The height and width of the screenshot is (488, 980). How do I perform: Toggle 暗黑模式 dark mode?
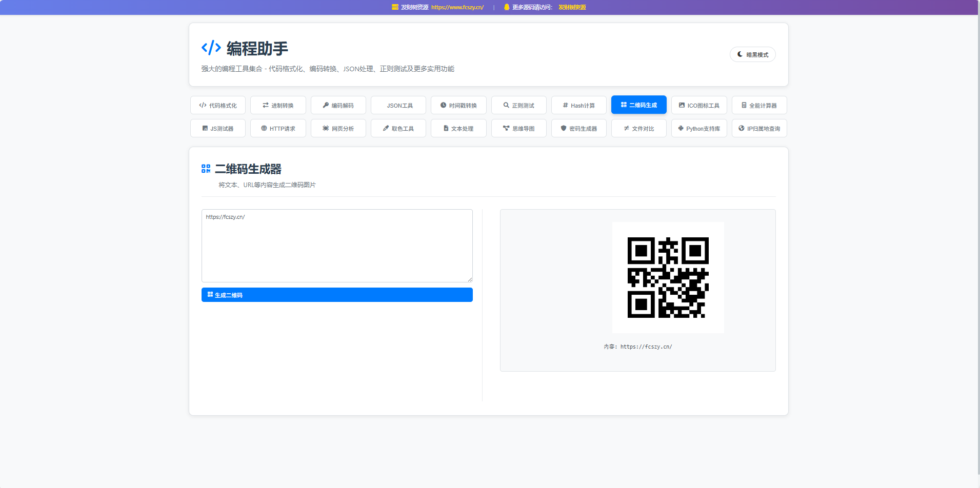pos(752,54)
